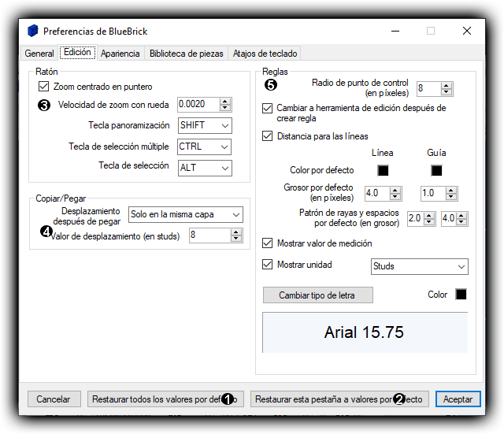Toggle Zoom centrado en puntero checkbox
The width and height of the screenshot is (504, 434).
pos(44,87)
